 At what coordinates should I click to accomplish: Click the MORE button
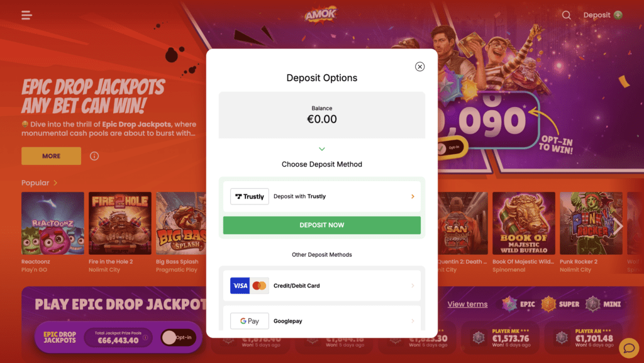(x=52, y=156)
